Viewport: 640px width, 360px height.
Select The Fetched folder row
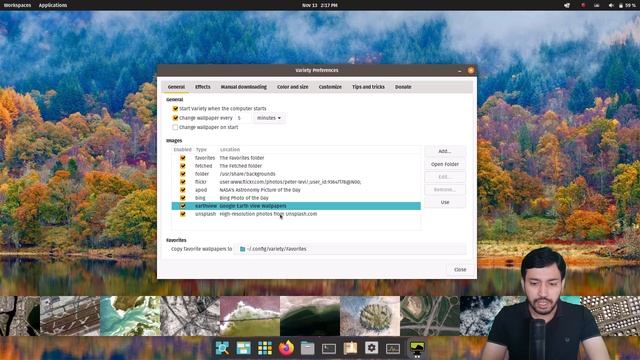click(x=296, y=166)
